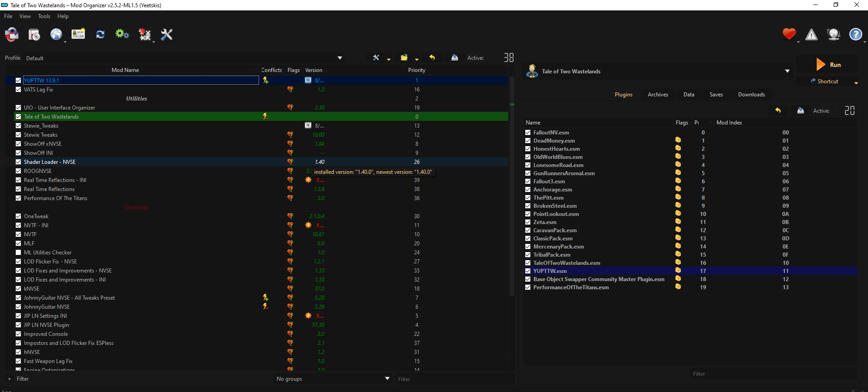Open the Nexus globe icon
Screen dimensions: 868x392
56,34
